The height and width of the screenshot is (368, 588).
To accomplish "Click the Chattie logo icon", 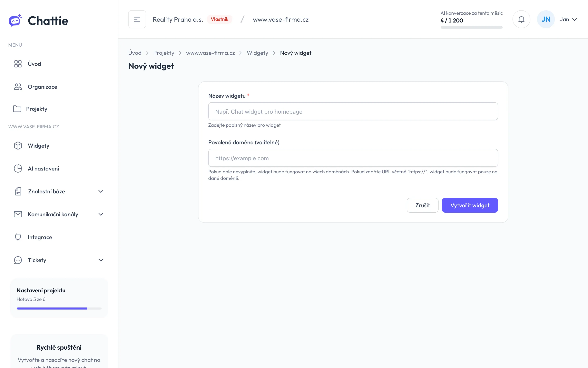I will click(15, 20).
